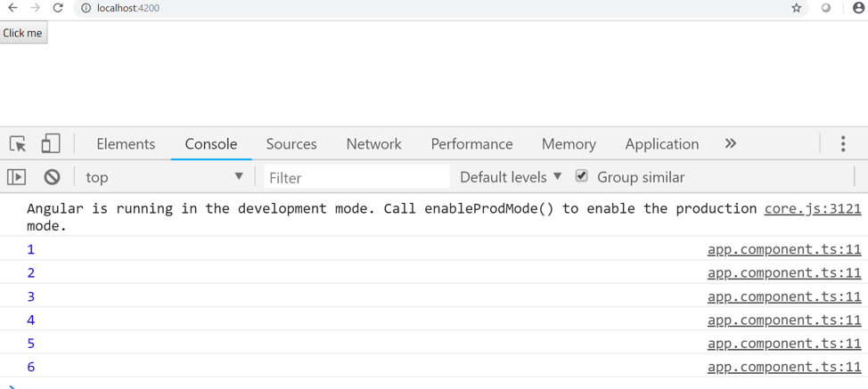
Task: Toggle the device toolbar icon
Action: 51,143
